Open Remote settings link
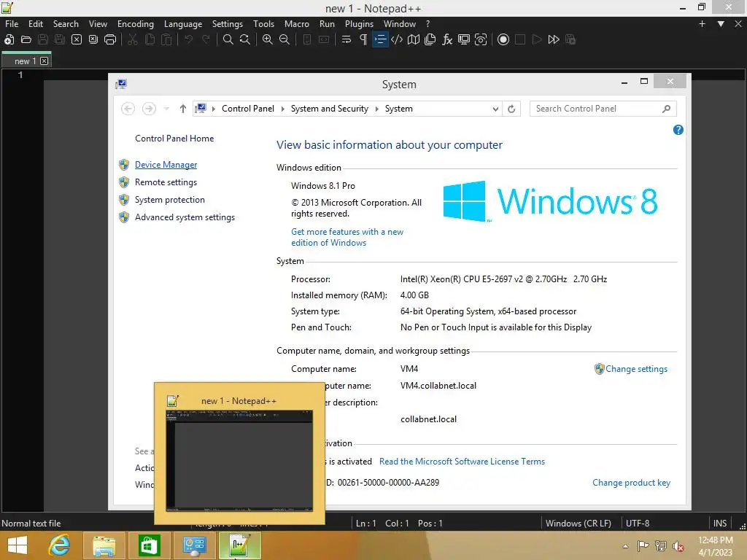The height and width of the screenshot is (560, 747). point(166,182)
